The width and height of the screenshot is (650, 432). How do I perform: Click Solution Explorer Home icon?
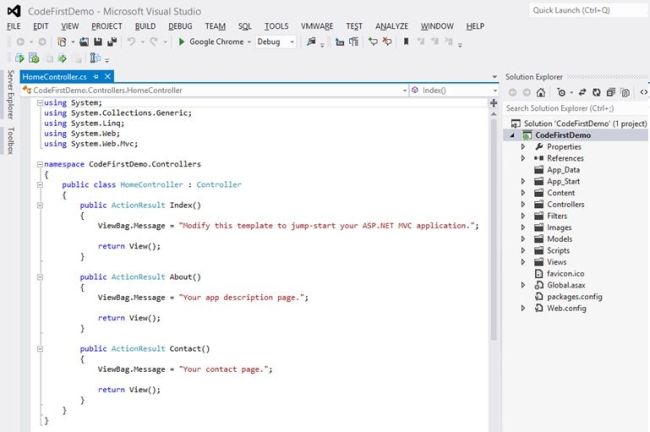541,92
